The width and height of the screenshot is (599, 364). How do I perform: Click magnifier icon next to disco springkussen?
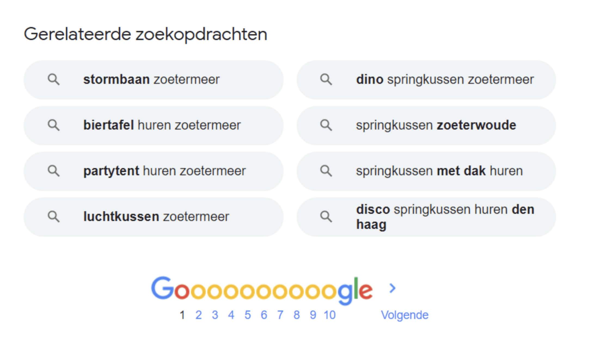(326, 217)
